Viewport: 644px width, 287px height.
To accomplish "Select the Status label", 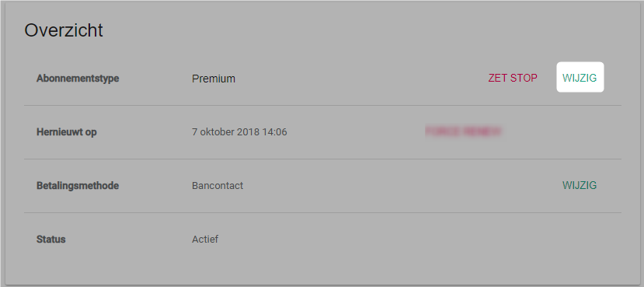I will tap(51, 240).
